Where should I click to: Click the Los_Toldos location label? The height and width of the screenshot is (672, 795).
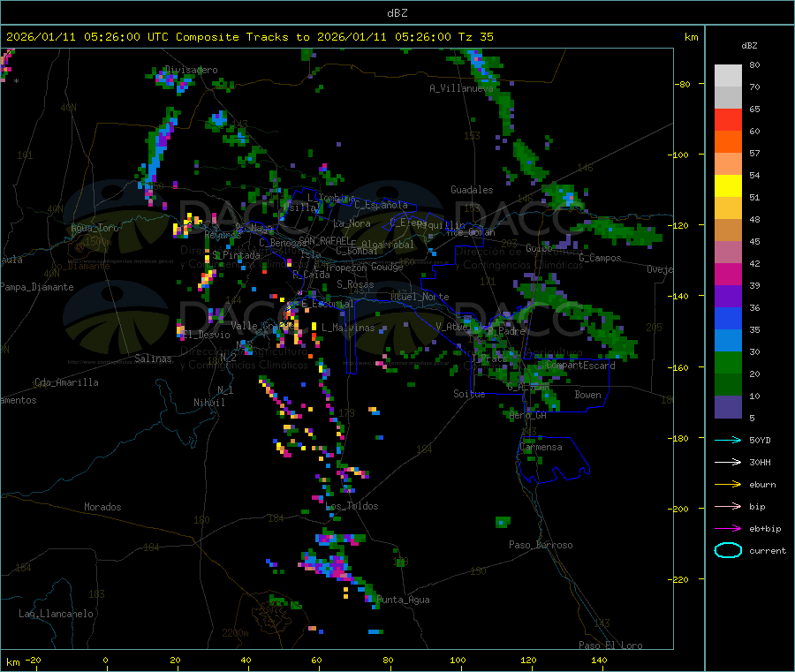(352, 506)
